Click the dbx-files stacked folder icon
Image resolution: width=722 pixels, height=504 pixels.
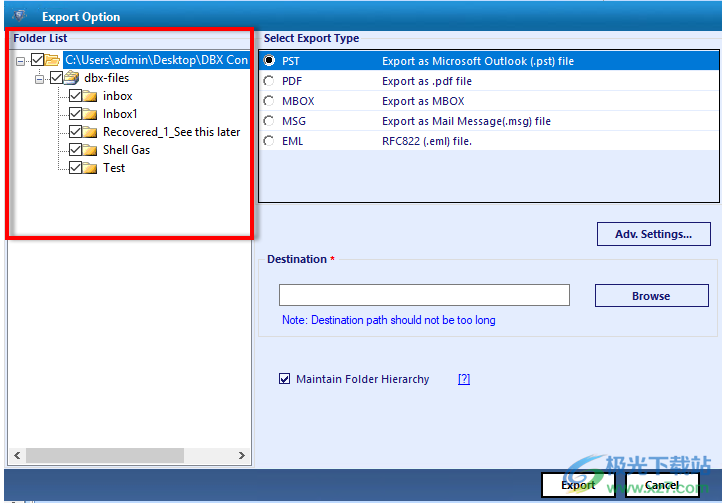tap(71, 78)
